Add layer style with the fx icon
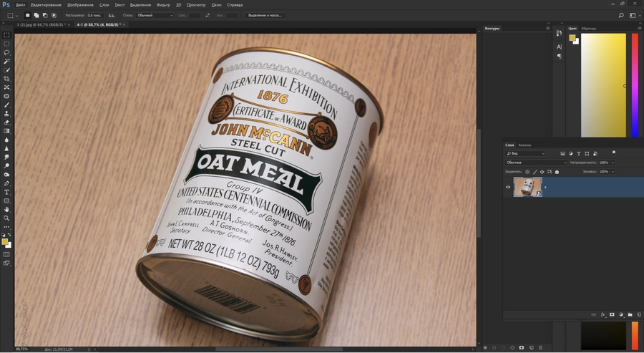644x353 pixels. click(603, 314)
